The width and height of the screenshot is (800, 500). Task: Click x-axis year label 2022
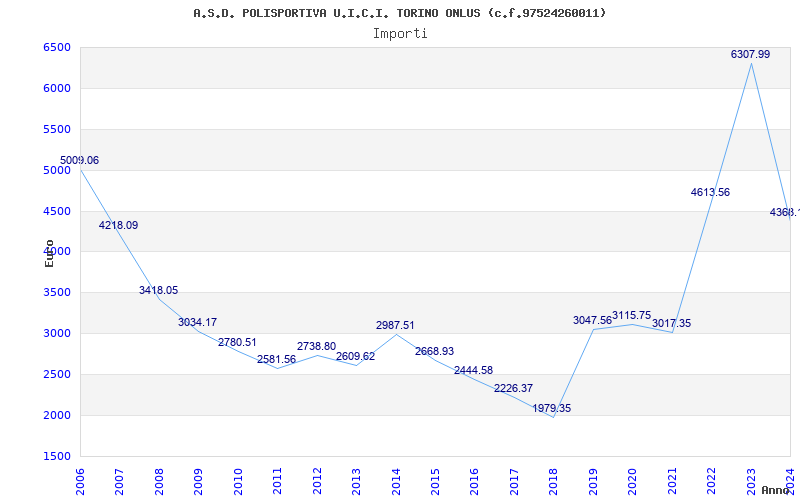(711, 482)
